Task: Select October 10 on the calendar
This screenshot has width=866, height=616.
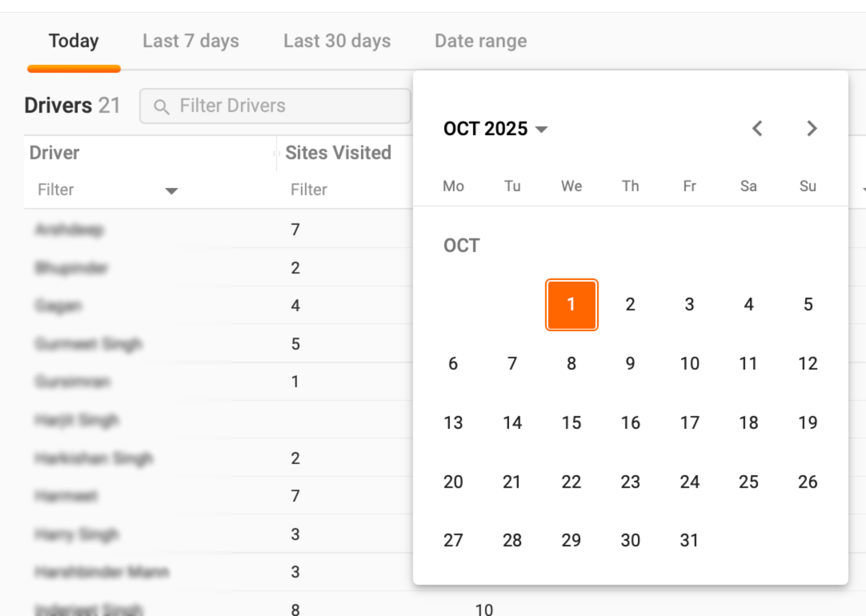Action: click(x=689, y=363)
